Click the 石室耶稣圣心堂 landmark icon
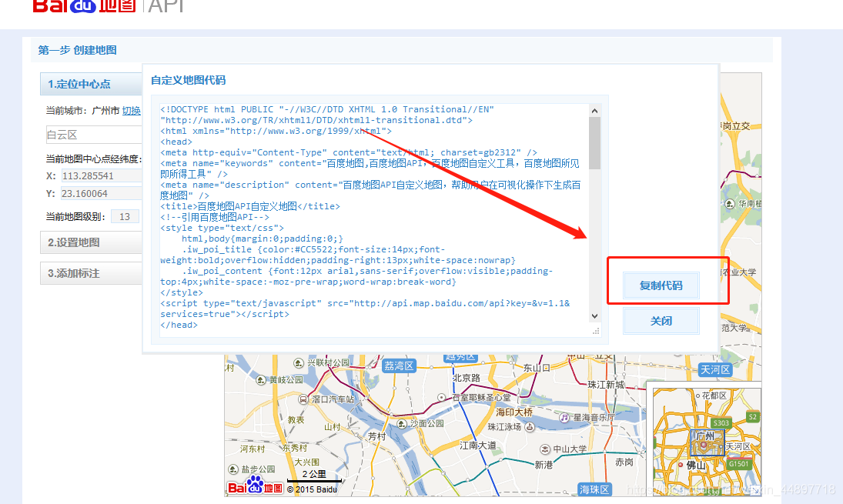 [442, 398]
